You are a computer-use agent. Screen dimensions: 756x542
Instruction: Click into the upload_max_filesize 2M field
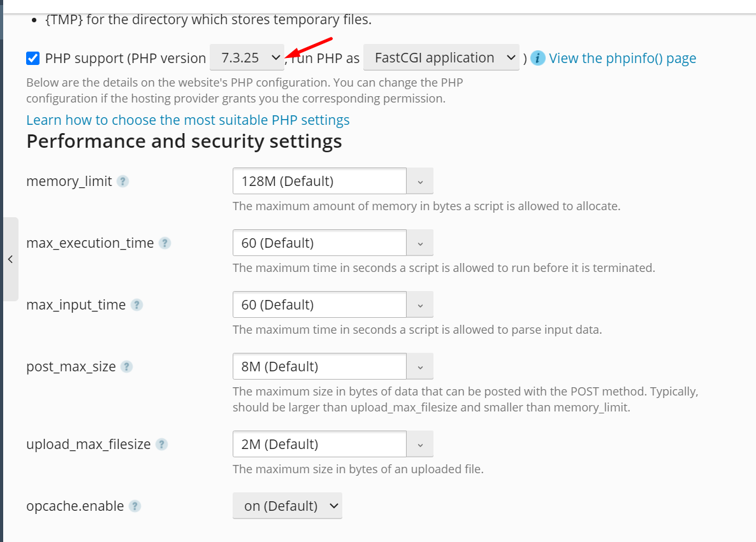point(319,444)
